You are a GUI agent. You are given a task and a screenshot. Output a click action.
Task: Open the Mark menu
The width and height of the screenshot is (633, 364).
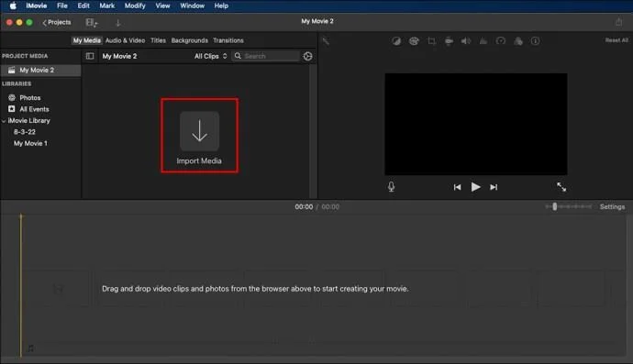(x=107, y=6)
